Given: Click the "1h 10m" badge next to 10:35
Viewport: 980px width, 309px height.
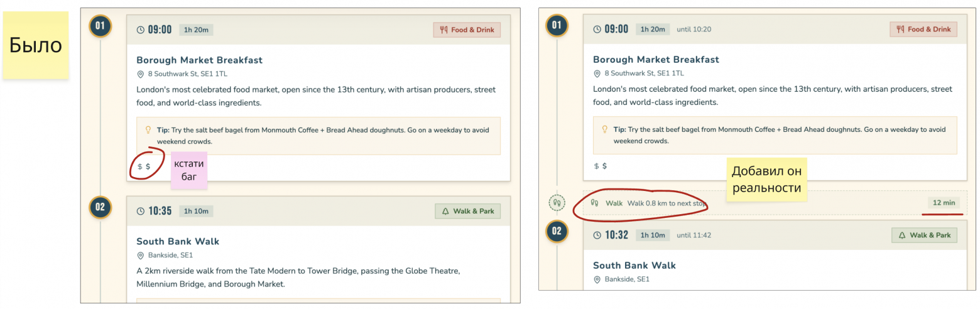Looking at the screenshot, I should (x=196, y=211).
